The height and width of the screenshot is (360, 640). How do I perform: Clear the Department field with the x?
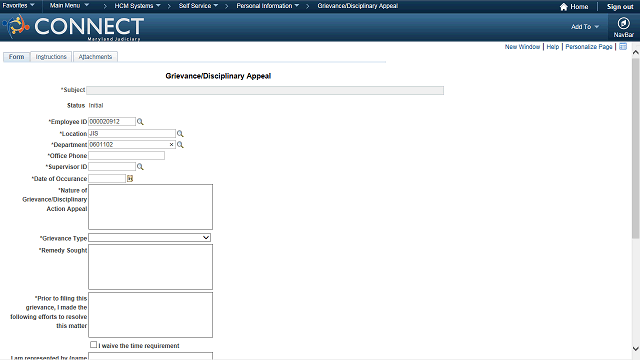171,144
